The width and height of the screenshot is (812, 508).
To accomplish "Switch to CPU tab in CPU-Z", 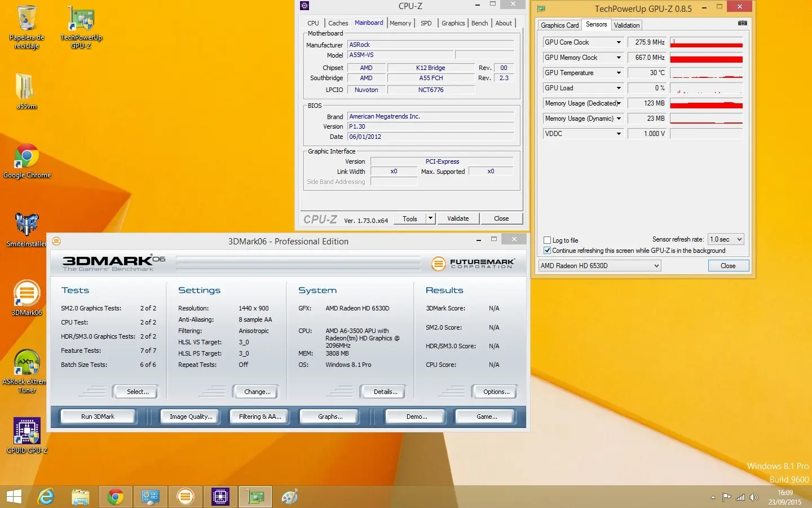I will (x=313, y=23).
